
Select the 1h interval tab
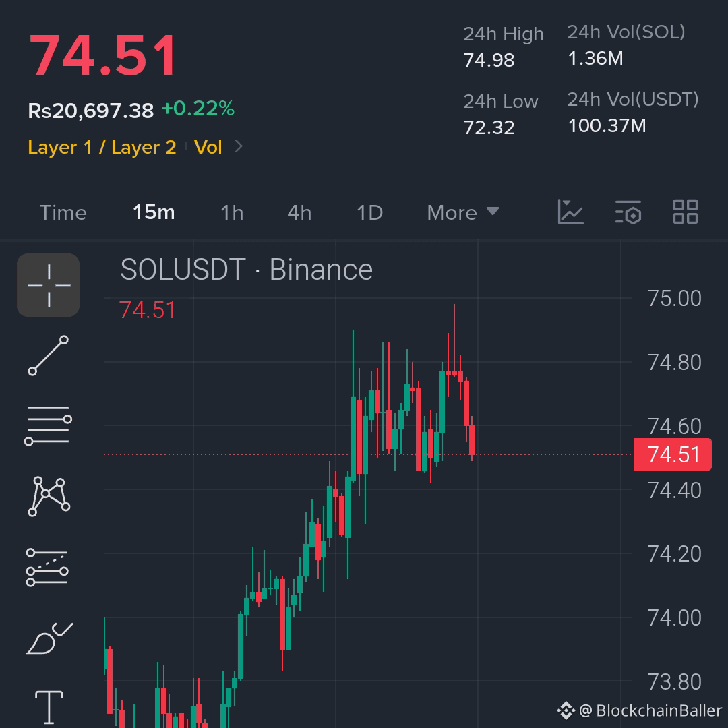[x=232, y=212]
